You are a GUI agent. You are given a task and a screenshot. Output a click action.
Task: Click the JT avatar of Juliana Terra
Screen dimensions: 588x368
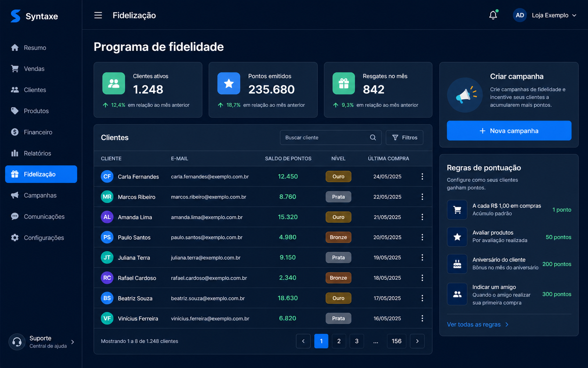pyautogui.click(x=107, y=258)
